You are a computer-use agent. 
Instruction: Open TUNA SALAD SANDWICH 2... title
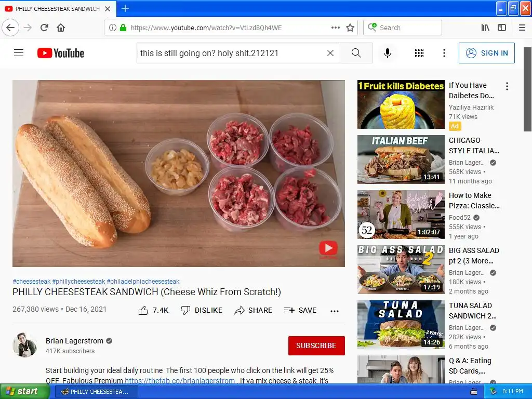[x=472, y=311]
